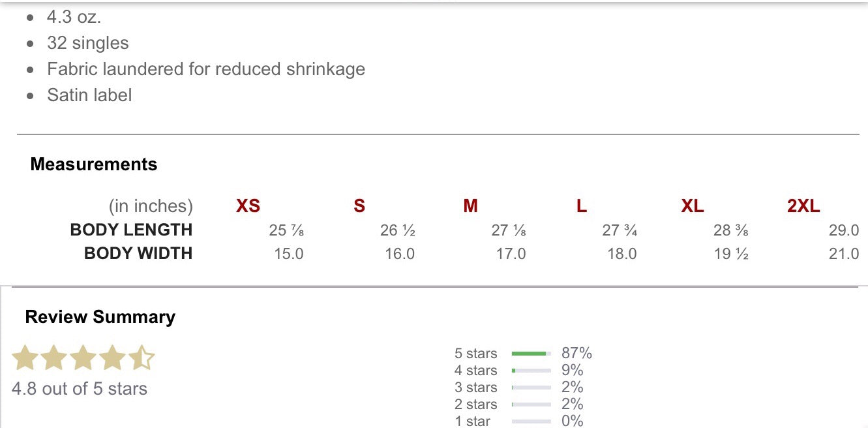
Task: Click the half-filled fifth rating star
Action: [x=141, y=358]
